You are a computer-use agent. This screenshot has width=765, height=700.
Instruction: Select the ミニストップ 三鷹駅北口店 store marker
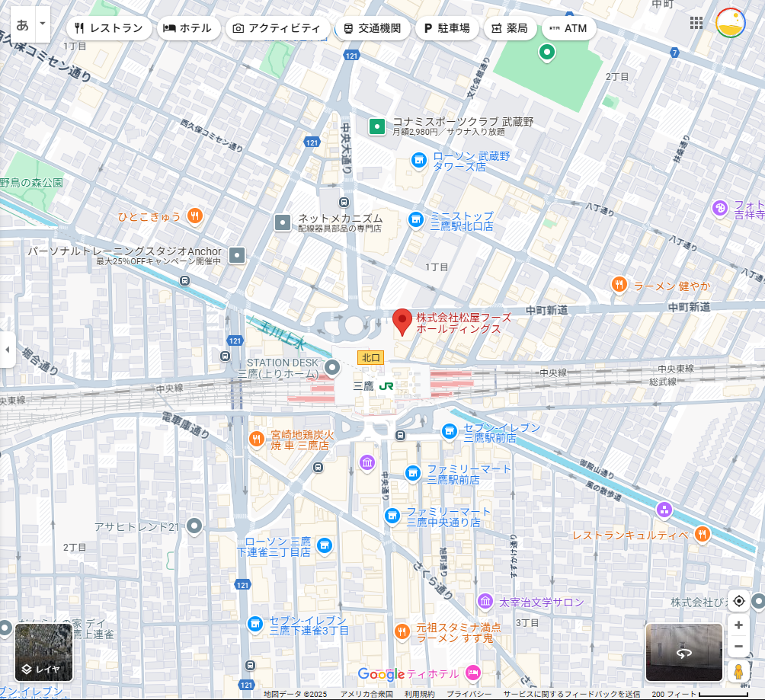(415, 220)
